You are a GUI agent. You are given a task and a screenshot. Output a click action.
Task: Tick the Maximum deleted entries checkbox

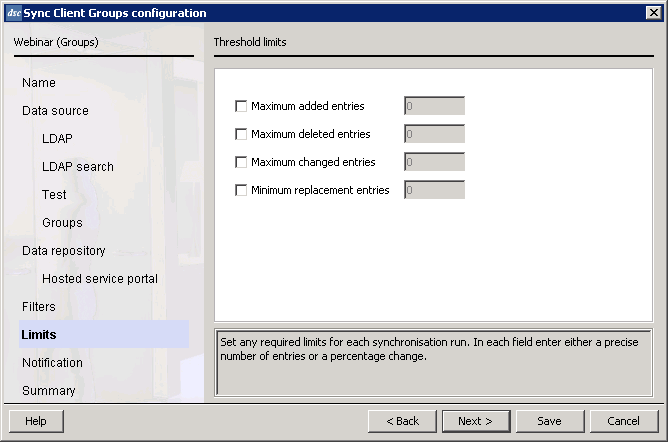pos(241,134)
